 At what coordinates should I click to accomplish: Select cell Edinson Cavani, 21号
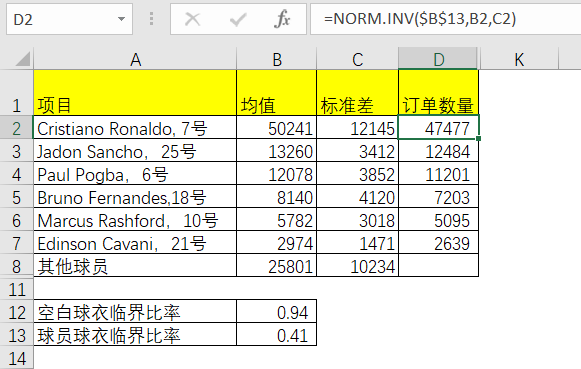(x=135, y=242)
